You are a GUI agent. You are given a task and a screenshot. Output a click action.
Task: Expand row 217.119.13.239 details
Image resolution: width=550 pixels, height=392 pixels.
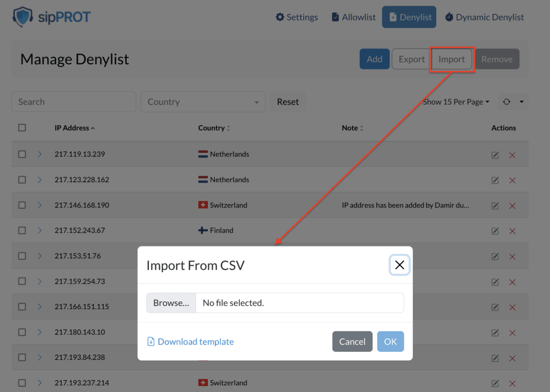pos(40,154)
